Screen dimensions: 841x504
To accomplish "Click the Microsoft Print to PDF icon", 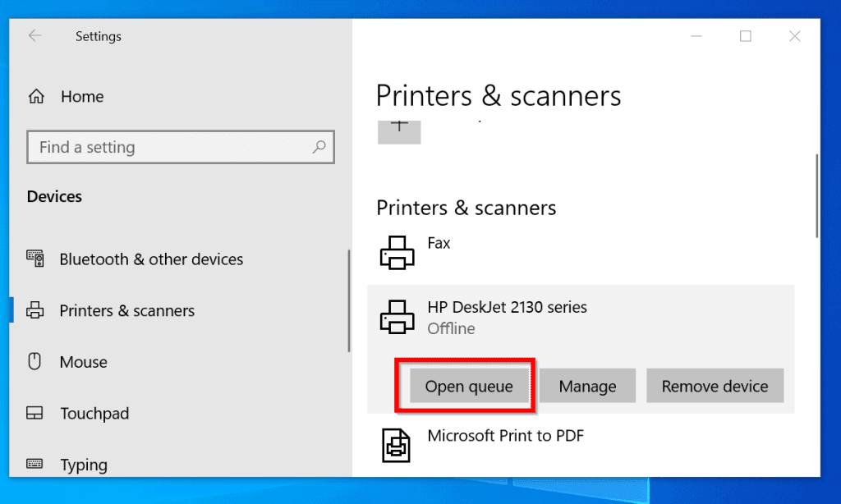I will [397, 446].
